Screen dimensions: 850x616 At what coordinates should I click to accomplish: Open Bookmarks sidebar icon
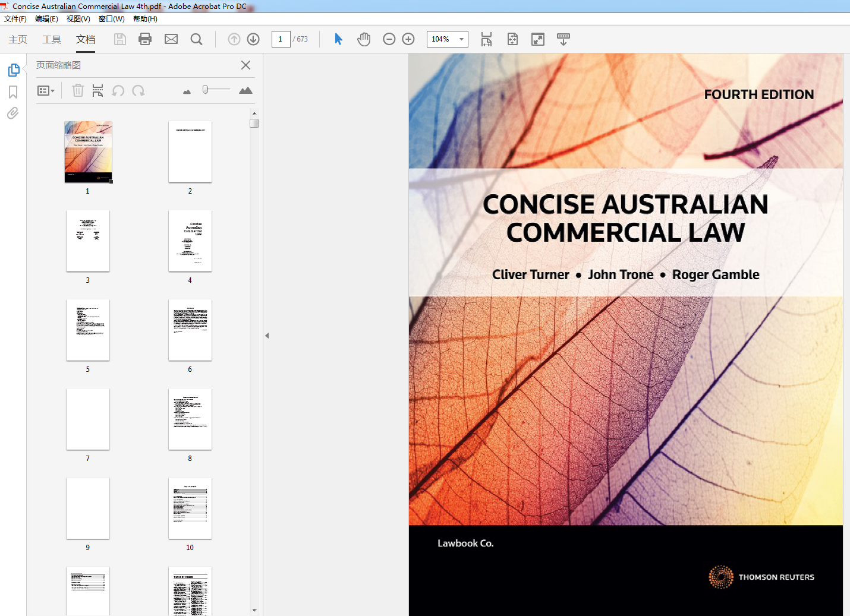point(13,92)
